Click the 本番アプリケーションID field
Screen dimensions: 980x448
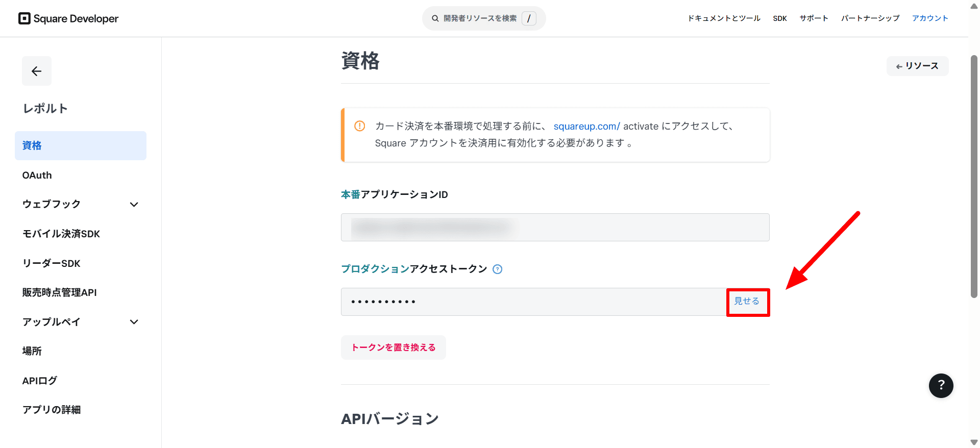pyautogui.click(x=555, y=227)
